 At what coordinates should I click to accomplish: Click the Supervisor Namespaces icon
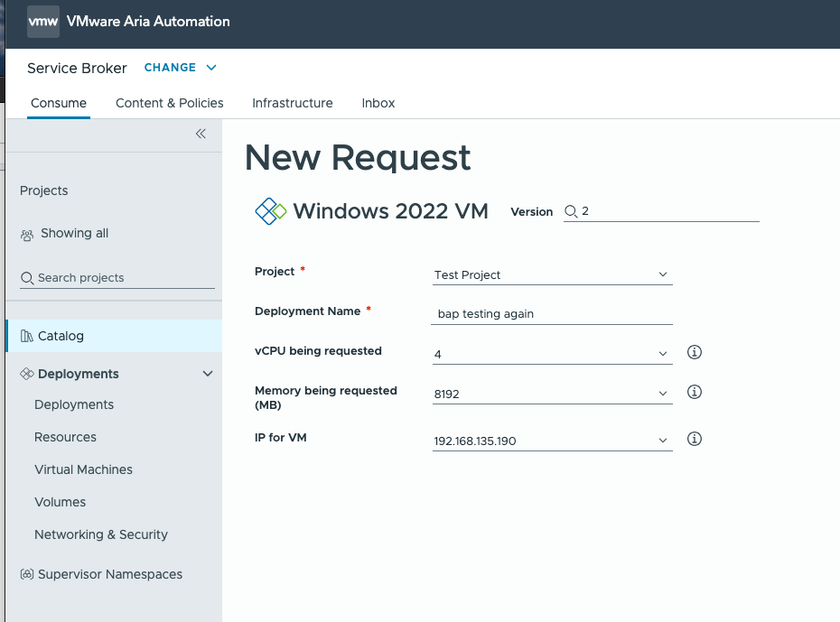point(27,574)
